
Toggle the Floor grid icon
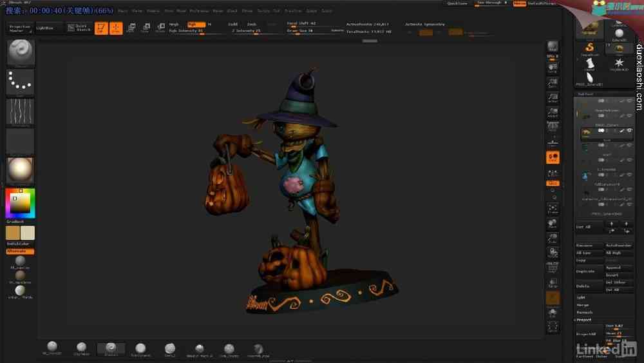(553, 144)
